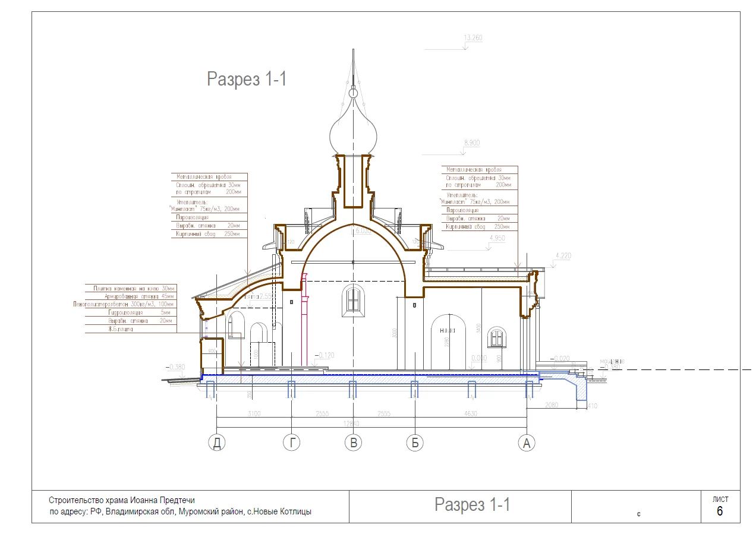Select the 4.220 elevation mark
This screenshot has height=534, width=756.
pos(562,255)
